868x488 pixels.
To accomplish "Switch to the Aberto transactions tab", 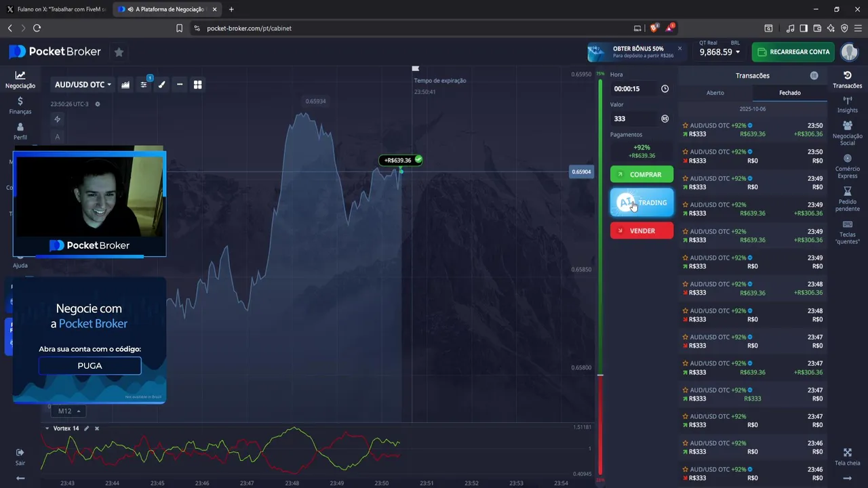I will click(x=715, y=93).
